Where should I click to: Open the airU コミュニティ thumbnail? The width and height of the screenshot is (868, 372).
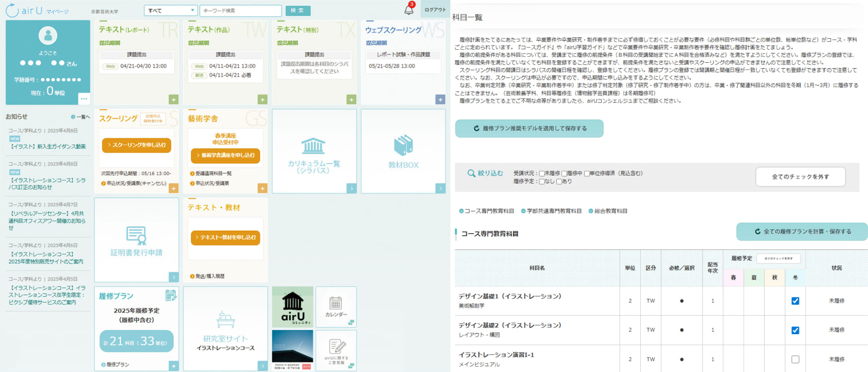click(293, 306)
